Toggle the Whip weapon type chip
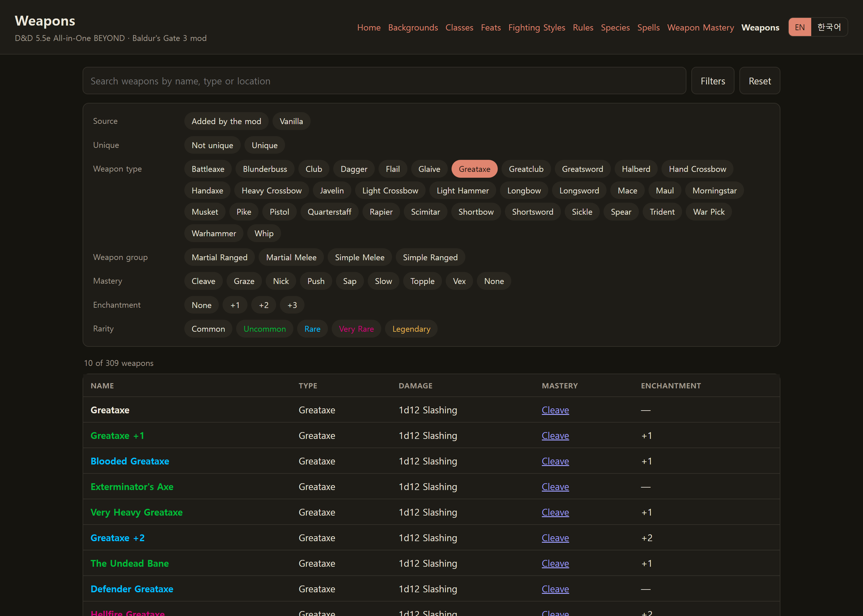The image size is (863, 616). 264,233
